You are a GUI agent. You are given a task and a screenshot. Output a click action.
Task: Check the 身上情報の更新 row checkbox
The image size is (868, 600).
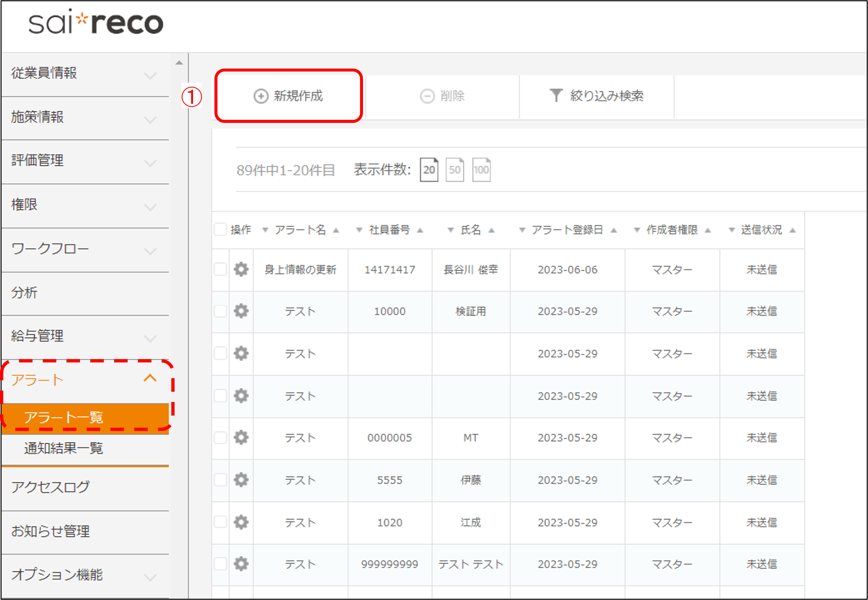tap(220, 269)
